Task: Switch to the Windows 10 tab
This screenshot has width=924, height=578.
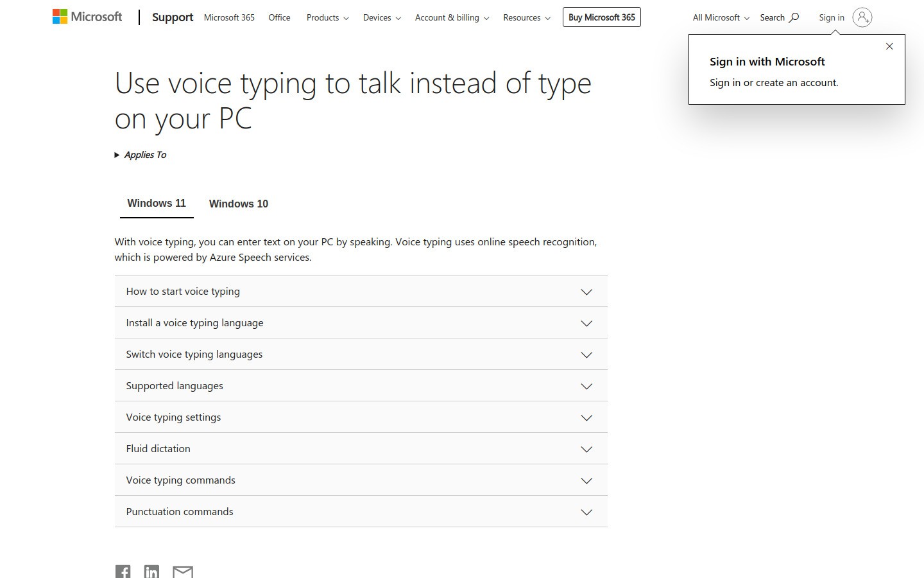Action: pos(238,204)
